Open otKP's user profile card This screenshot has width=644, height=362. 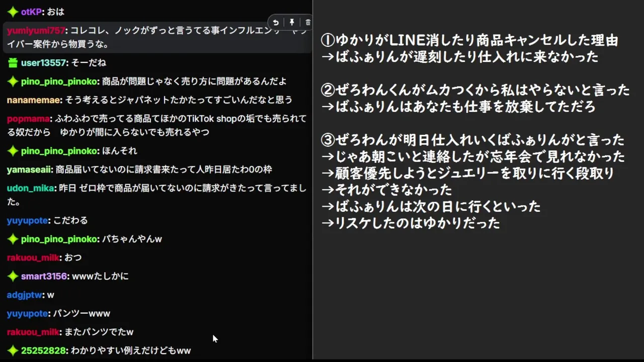tap(31, 12)
